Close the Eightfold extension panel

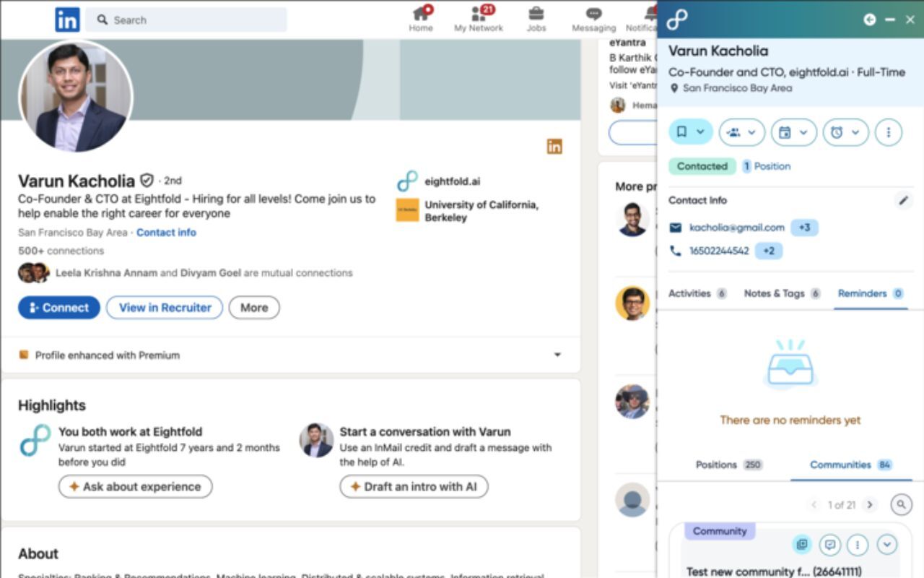click(910, 20)
